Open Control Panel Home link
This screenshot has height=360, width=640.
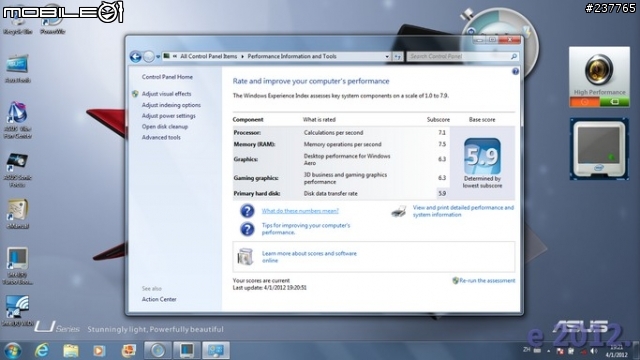[x=167, y=77]
